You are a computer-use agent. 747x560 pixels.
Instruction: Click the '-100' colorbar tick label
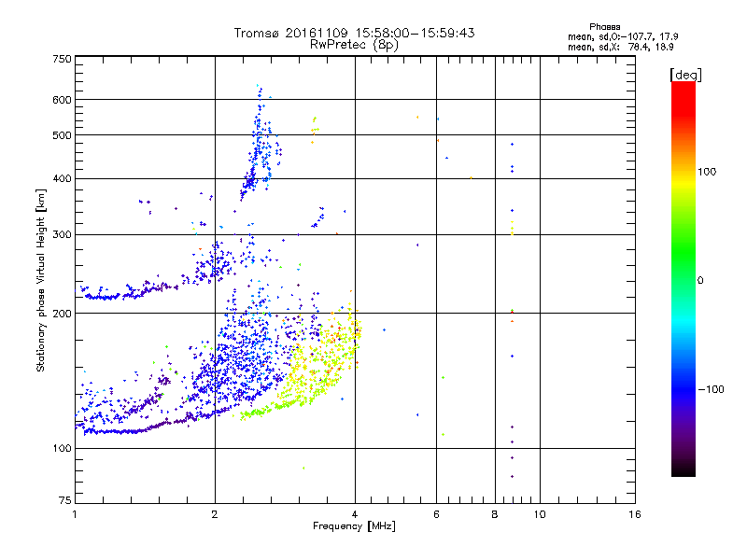711,389
